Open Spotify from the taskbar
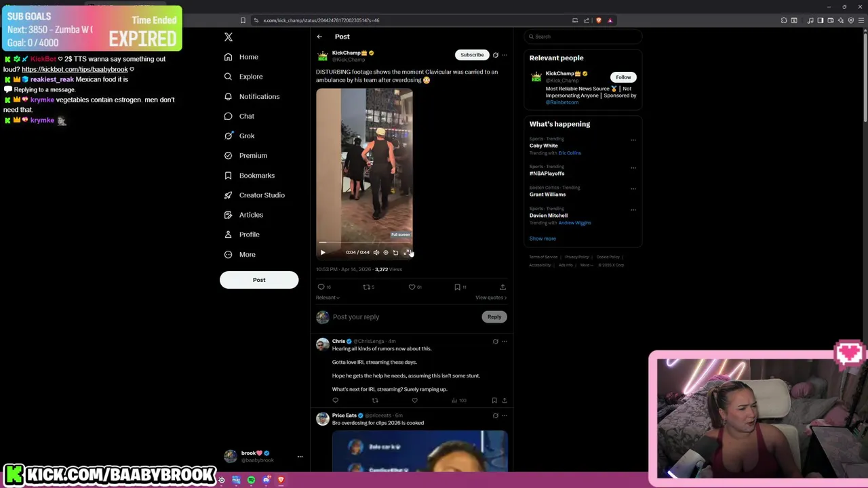868x488 pixels. (251, 481)
